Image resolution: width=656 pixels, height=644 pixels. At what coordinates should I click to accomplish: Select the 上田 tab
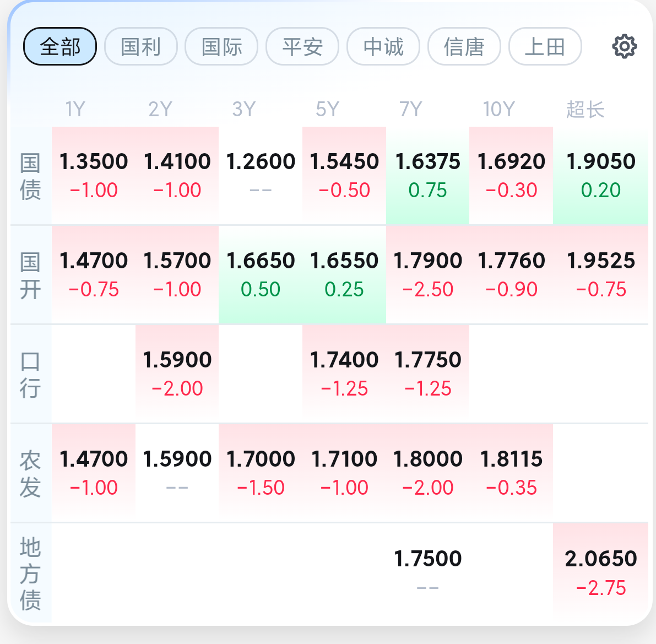pyautogui.click(x=545, y=46)
